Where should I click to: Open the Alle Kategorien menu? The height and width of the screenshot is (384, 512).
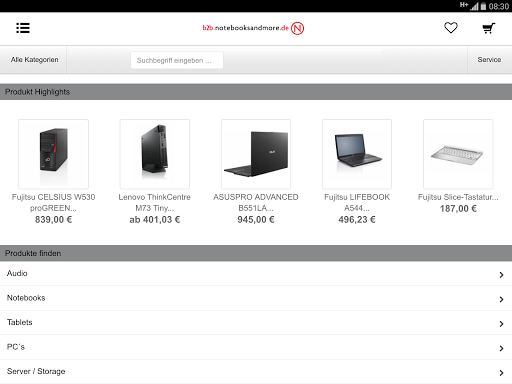tap(33, 60)
